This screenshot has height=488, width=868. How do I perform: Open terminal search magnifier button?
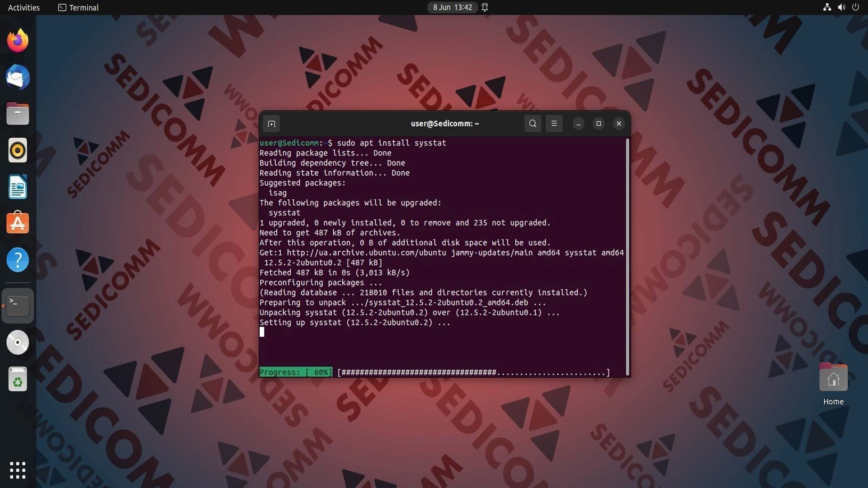coord(533,123)
